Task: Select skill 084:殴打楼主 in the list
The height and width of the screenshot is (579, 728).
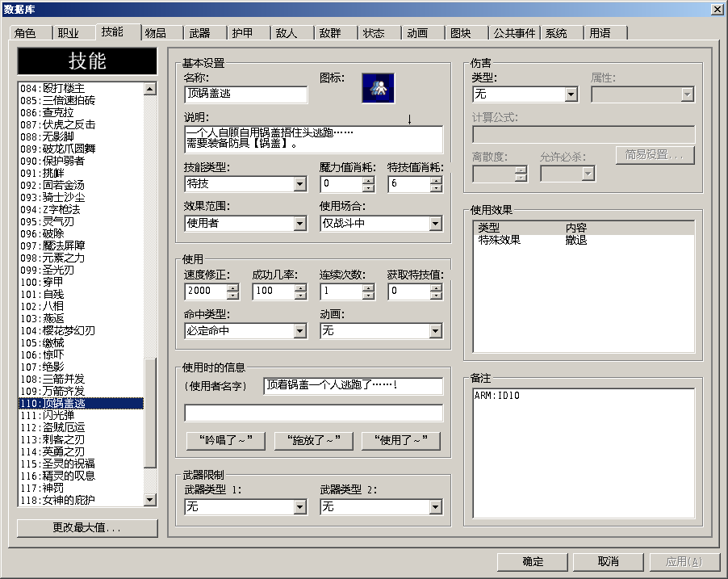Action: [82, 88]
